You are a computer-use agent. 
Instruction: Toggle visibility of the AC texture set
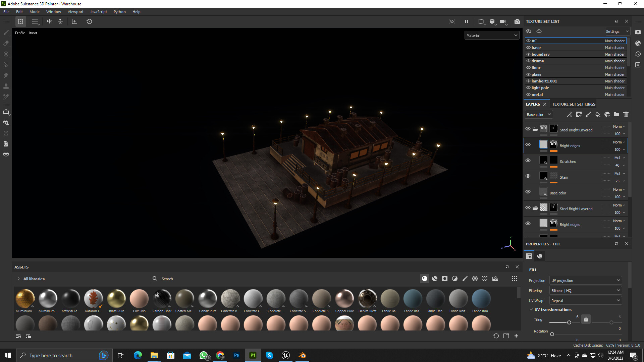coord(529,41)
